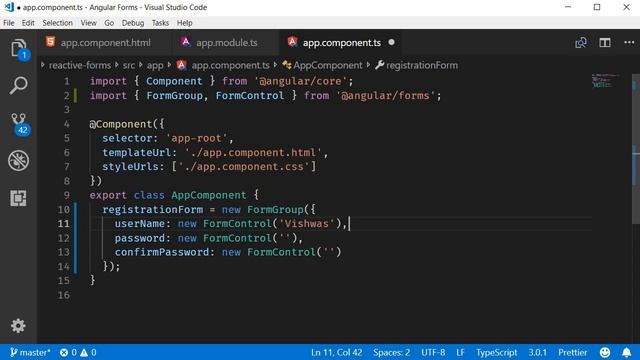Select language mode TypeScript
The width and height of the screenshot is (640, 360).
pos(496,352)
